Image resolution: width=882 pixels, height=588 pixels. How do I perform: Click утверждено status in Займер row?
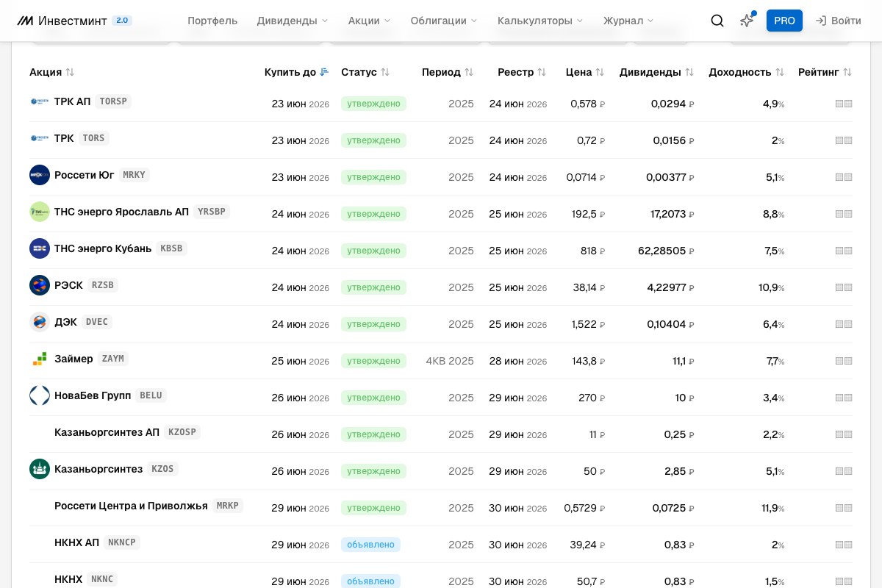click(x=373, y=361)
